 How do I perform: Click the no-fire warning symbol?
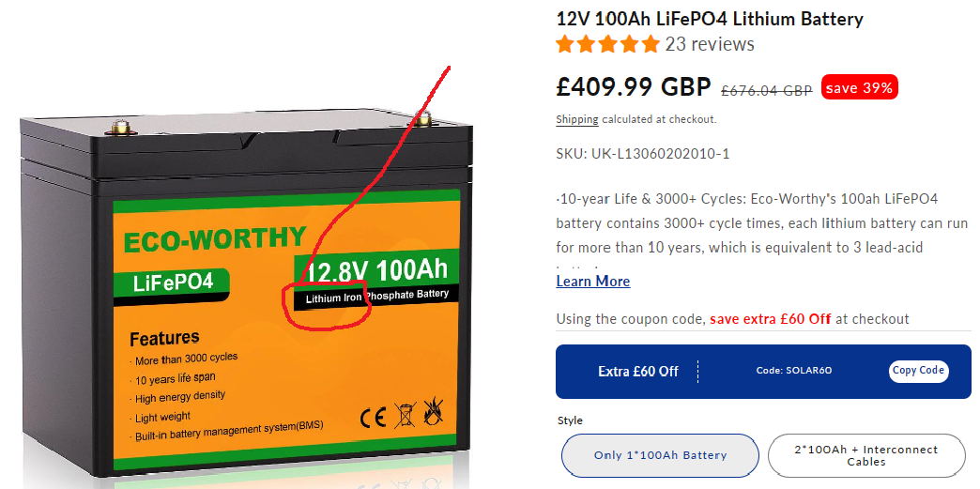point(433,412)
